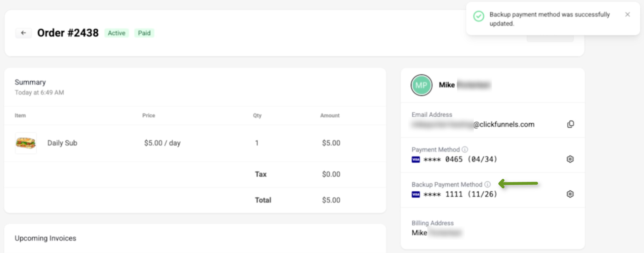Open the Daily Sub product thumbnail

(x=26, y=143)
